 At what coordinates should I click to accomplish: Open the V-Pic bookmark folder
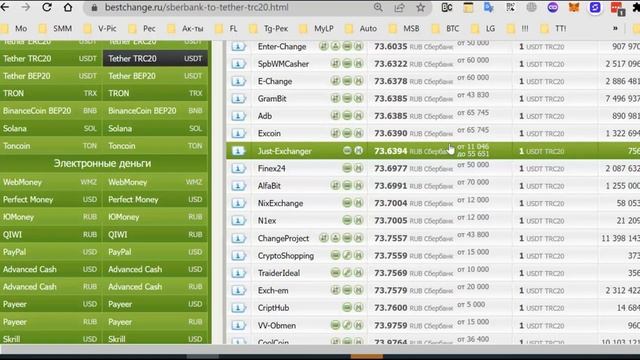click(100, 29)
